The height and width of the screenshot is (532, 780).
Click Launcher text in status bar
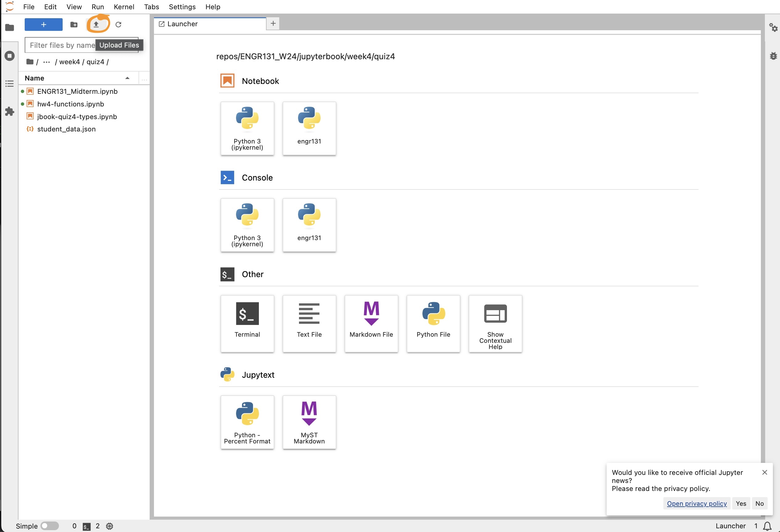tap(731, 526)
